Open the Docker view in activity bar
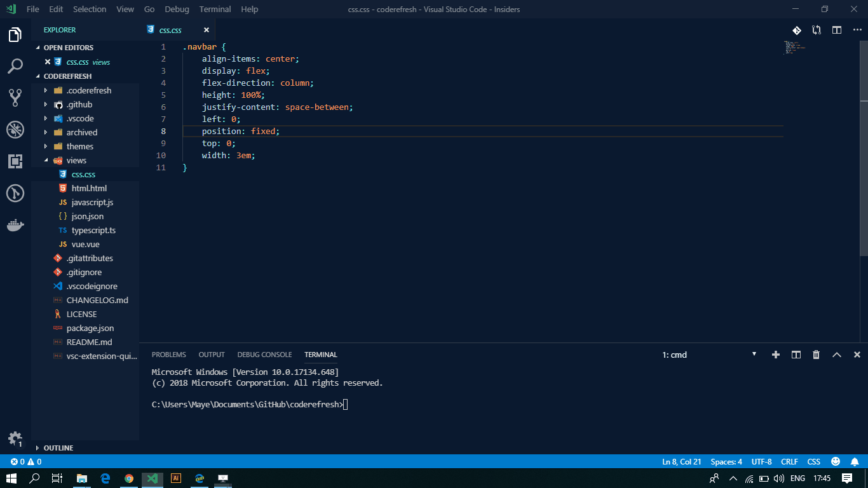Image resolution: width=868 pixels, height=488 pixels. click(x=15, y=225)
